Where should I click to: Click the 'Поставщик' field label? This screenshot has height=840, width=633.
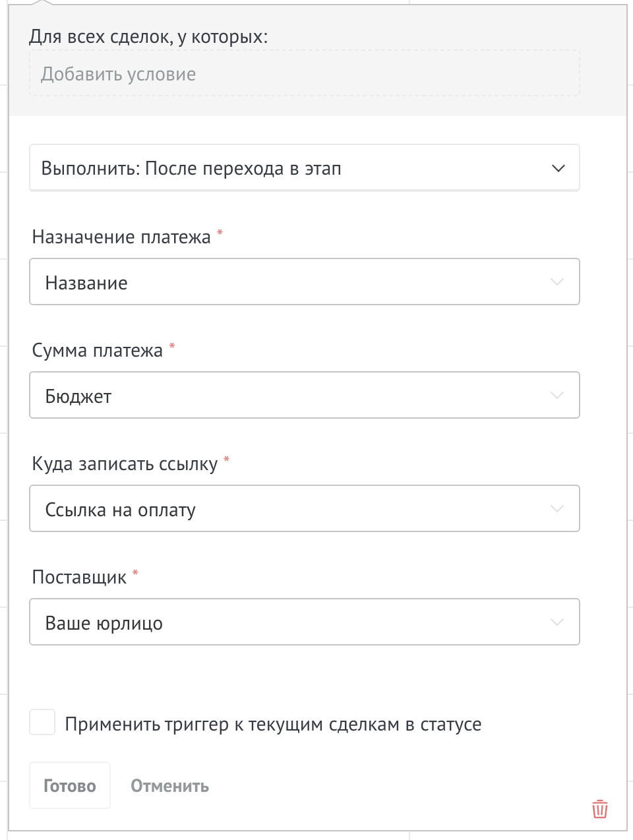click(79, 578)
